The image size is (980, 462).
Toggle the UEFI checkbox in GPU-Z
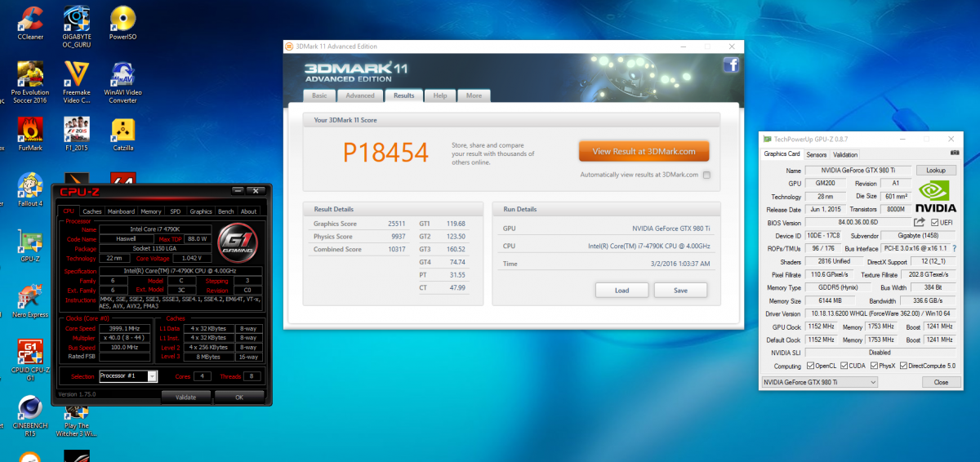point(934,222)
